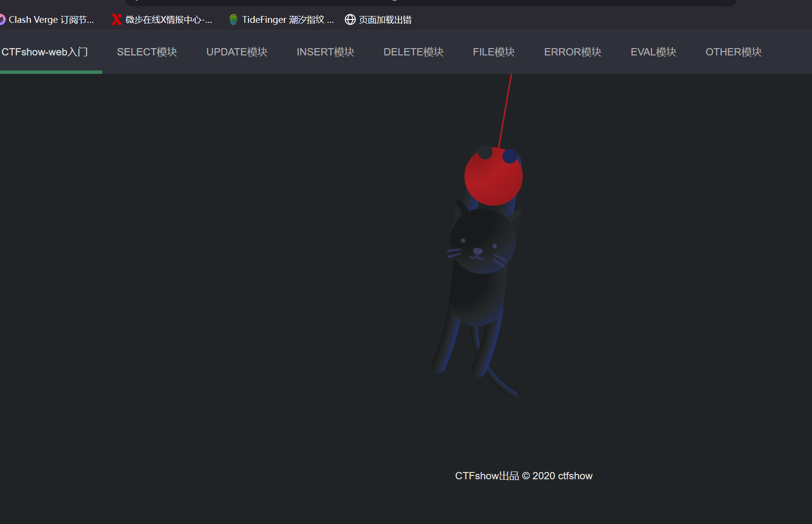The image size is (812, 524).
Task: Open the TideFinger 潮汐指纹 bookmark
Action: [281, 19]
